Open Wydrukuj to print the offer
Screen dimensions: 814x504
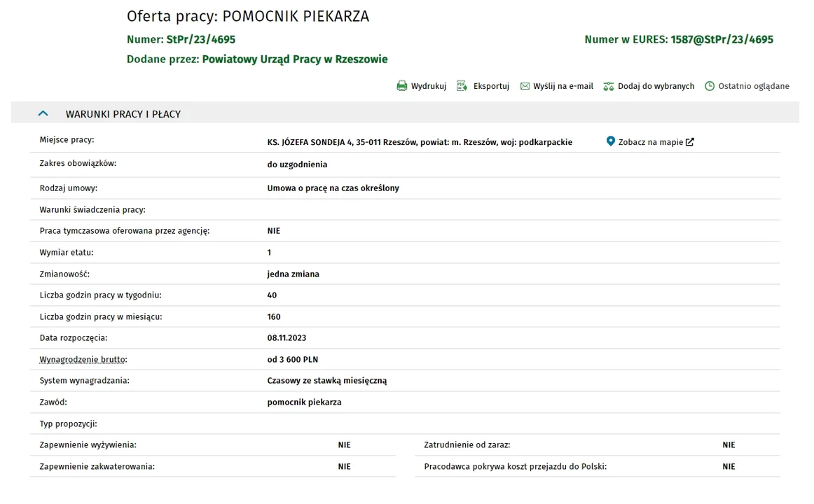pyautogui.click(x=428, y=86)
